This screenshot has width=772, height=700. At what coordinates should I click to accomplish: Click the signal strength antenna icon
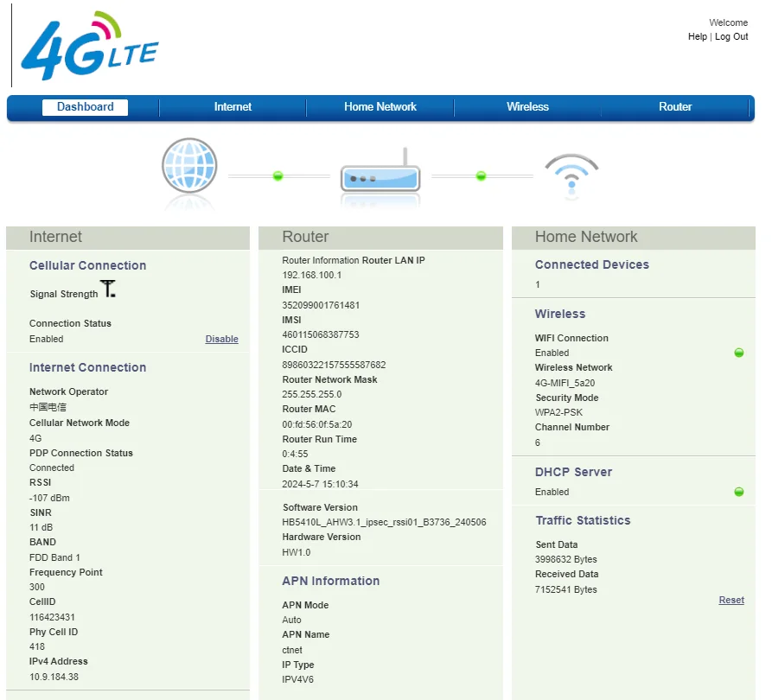tap(108, 290)
